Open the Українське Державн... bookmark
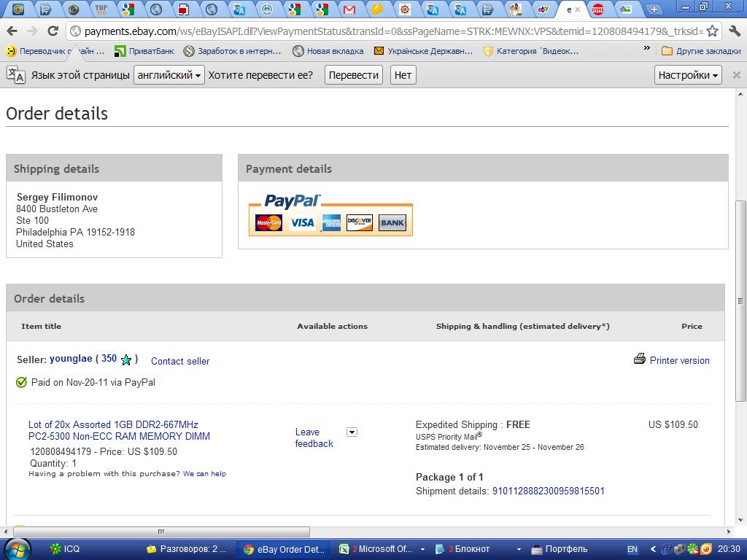Screen dimensions: 747x560 tap(424, 51)
